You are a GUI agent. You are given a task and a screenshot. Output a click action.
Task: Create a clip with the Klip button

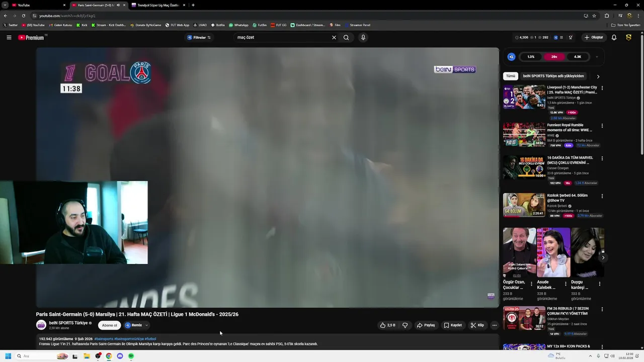(x=477, y=325)
